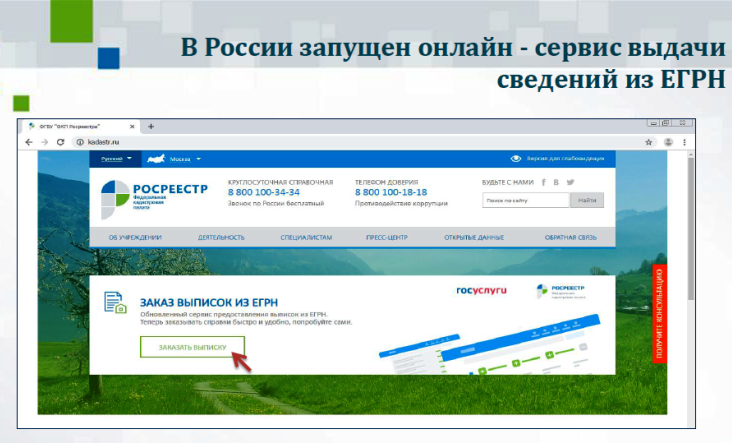
Task: Click the 'Поиск по сайту' search field
Action: 525,200
